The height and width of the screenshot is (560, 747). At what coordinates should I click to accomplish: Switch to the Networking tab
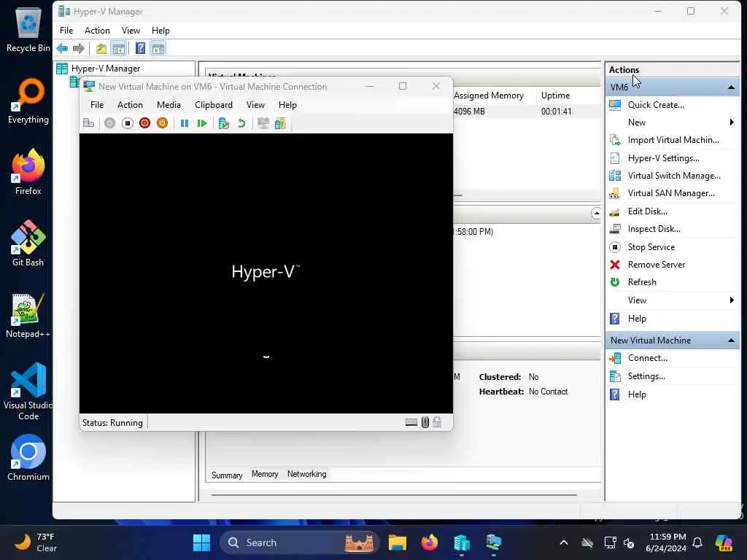pyautogui.click(x=307, y=474)
